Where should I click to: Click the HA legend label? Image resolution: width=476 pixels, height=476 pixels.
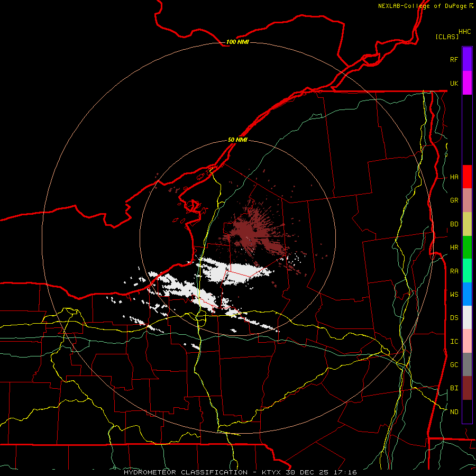(454, 177)
